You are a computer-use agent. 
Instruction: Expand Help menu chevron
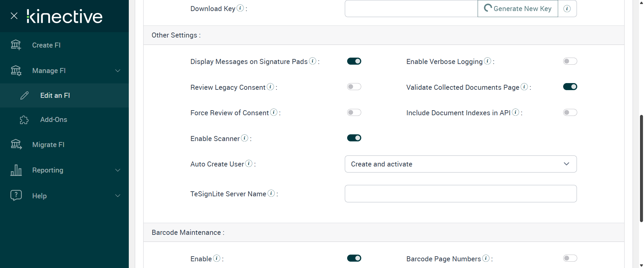(118, 196)
